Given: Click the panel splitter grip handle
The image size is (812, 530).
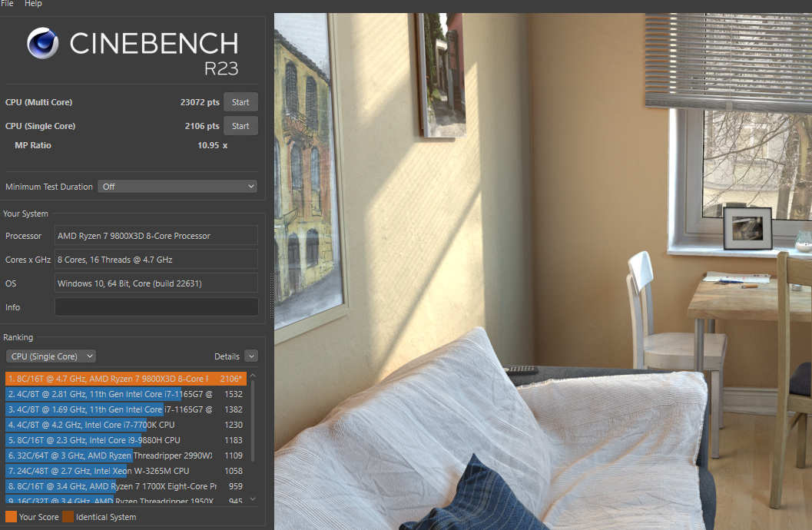Looking at the screenshot, I should 272,296.
